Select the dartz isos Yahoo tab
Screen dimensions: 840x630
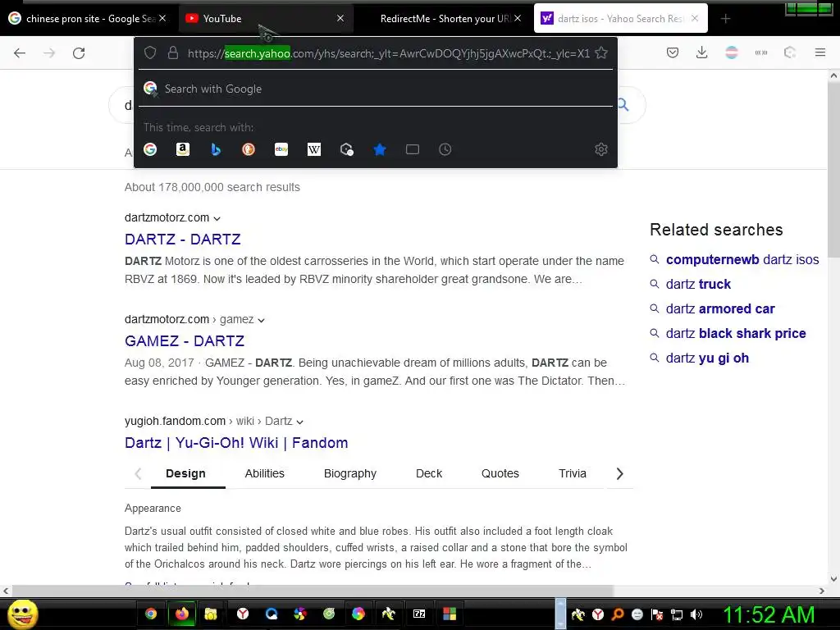point(620,19)
